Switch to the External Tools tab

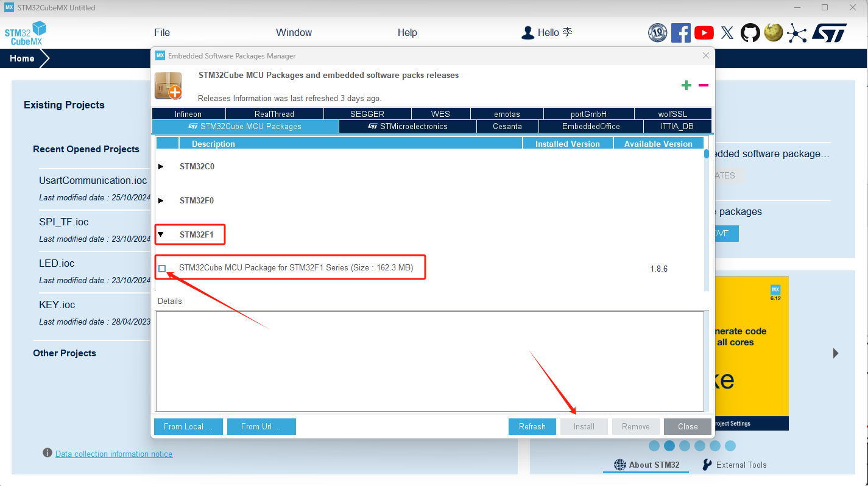click(x=734, y=465)
